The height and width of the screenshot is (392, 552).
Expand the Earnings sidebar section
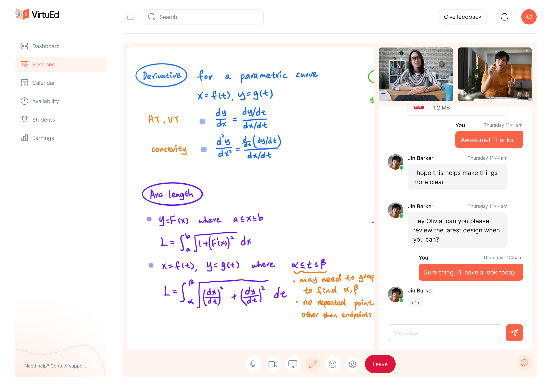(x=43, y=138)
